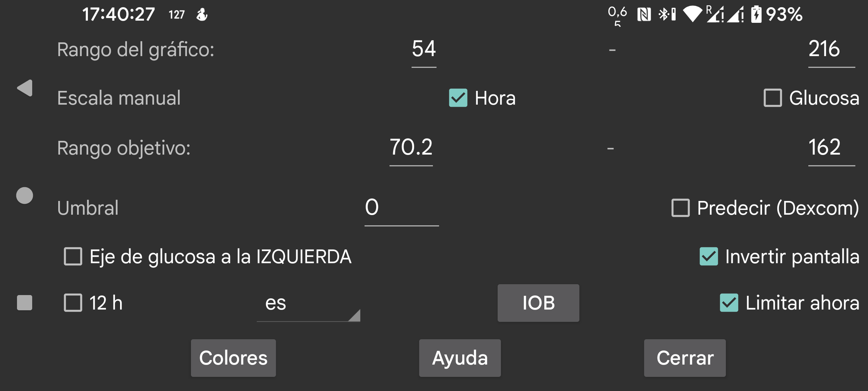Tap the clock showing 17:40:27
The width and height of the screenshot is (868, 391).
[118, 14]
